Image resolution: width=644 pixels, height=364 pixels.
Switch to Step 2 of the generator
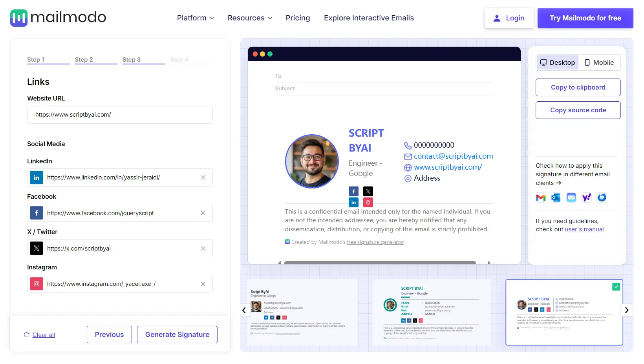[x=84, y=60]
